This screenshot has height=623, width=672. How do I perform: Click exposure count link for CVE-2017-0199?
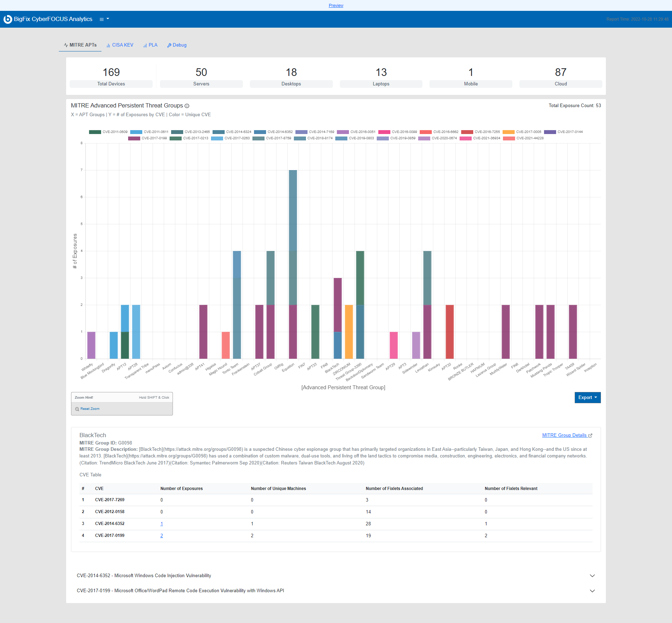coord(162,536)
